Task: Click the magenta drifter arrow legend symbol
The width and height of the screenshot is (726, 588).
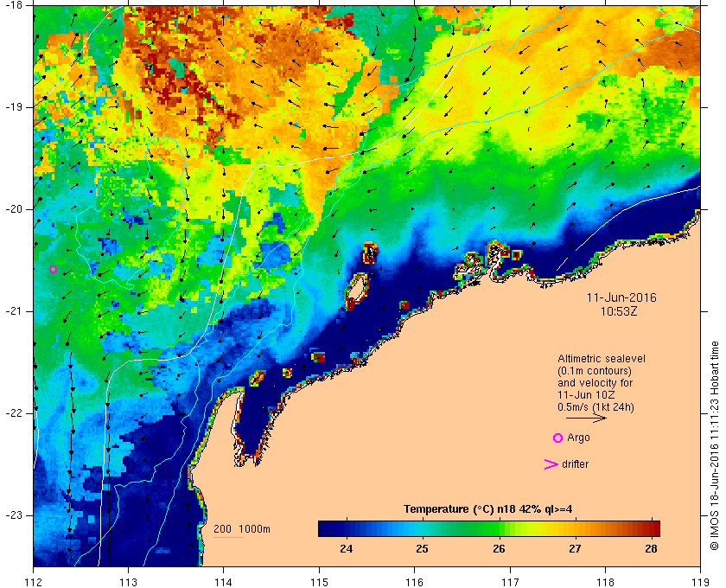Action: (551, 464)
